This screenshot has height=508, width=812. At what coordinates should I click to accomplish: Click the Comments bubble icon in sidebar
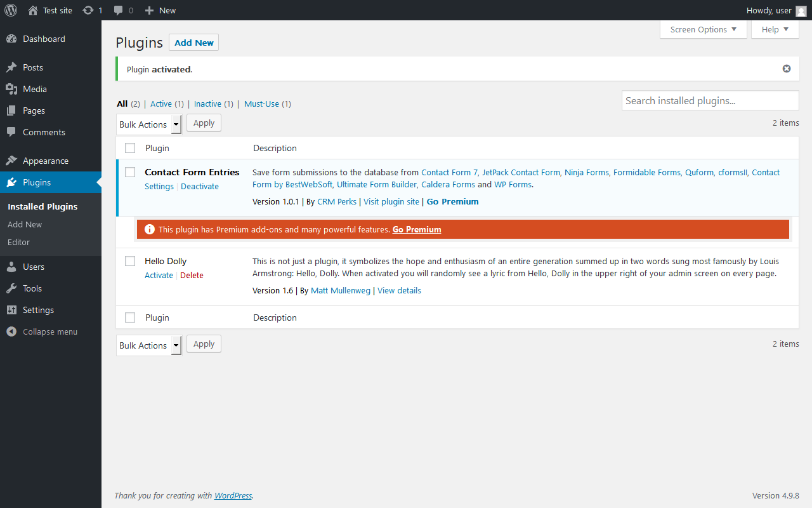(x=11, y=132)
